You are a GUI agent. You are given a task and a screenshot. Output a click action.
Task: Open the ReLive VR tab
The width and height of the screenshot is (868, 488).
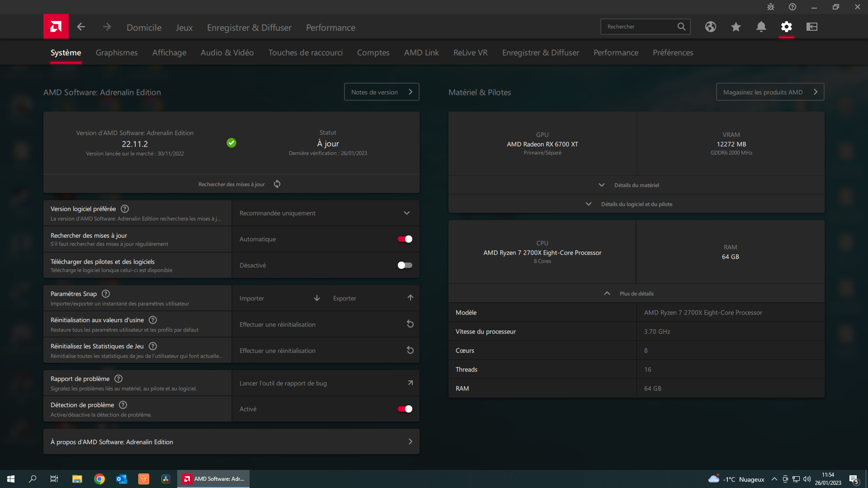click(x=470, y=52)
